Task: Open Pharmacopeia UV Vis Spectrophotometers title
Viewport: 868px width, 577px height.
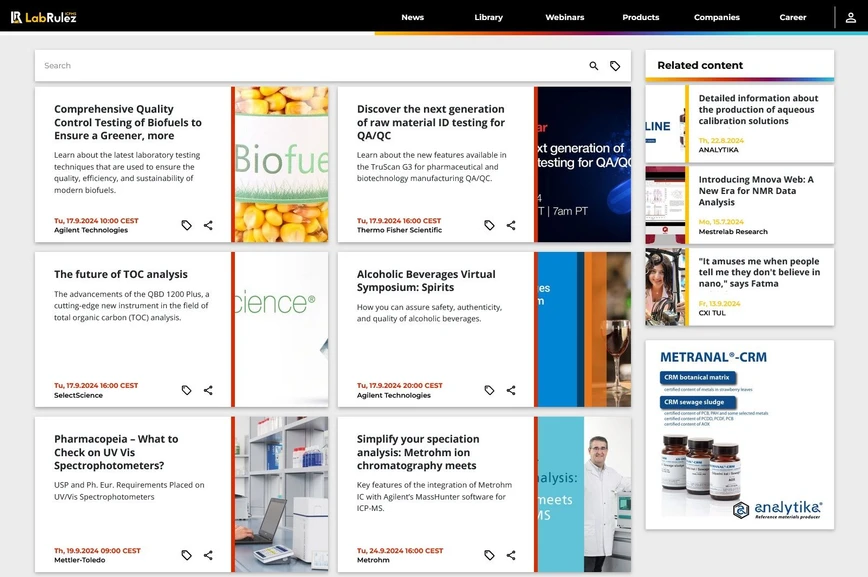Action: [116, 452]
